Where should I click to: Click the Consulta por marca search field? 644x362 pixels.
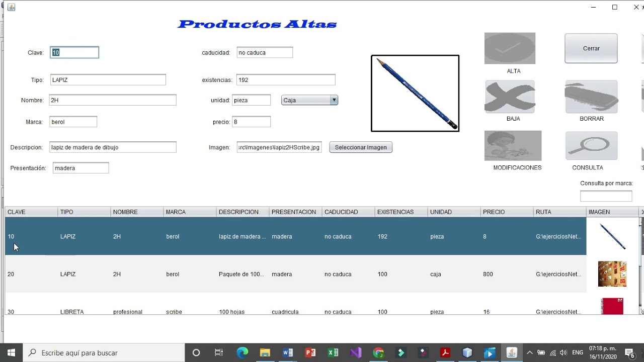pos(606,196)
